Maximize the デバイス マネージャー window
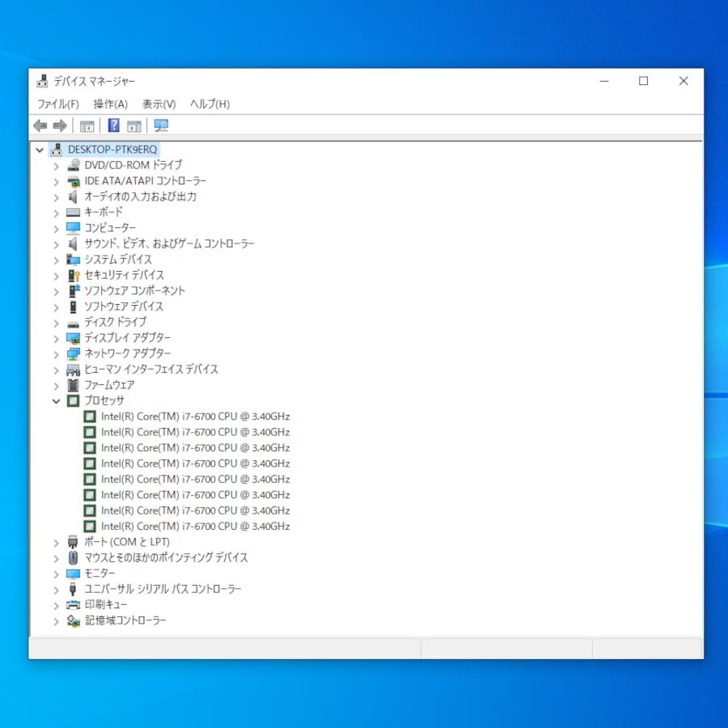728x728 pixels. pos(644,81)
